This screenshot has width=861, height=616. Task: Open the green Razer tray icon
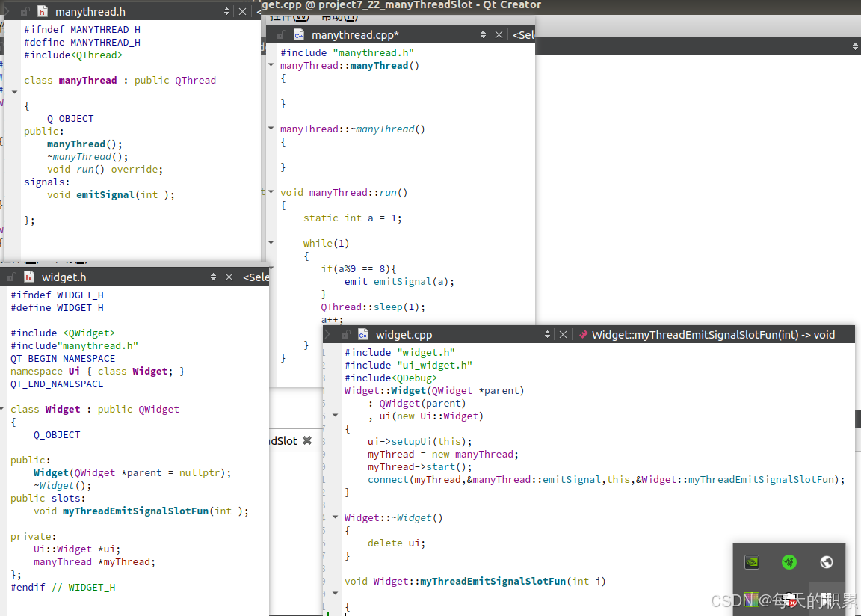point(789,562)
